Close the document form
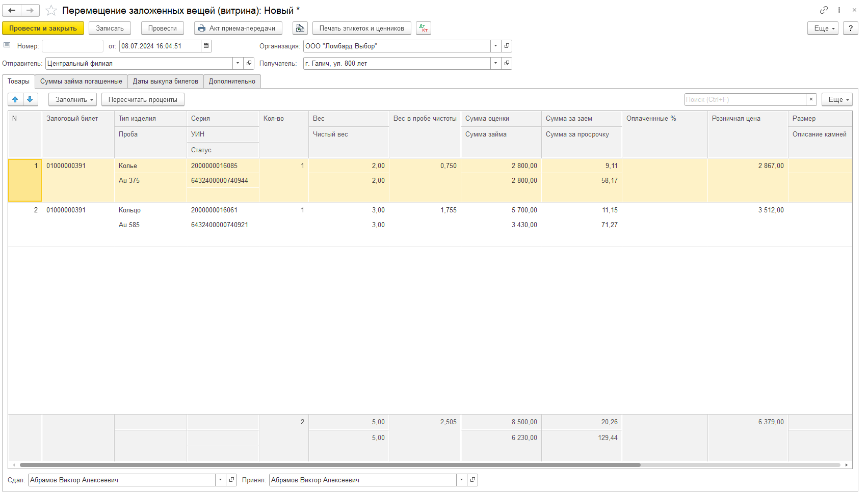This screenshot has width=868, height=493. [x=854, y=10]
